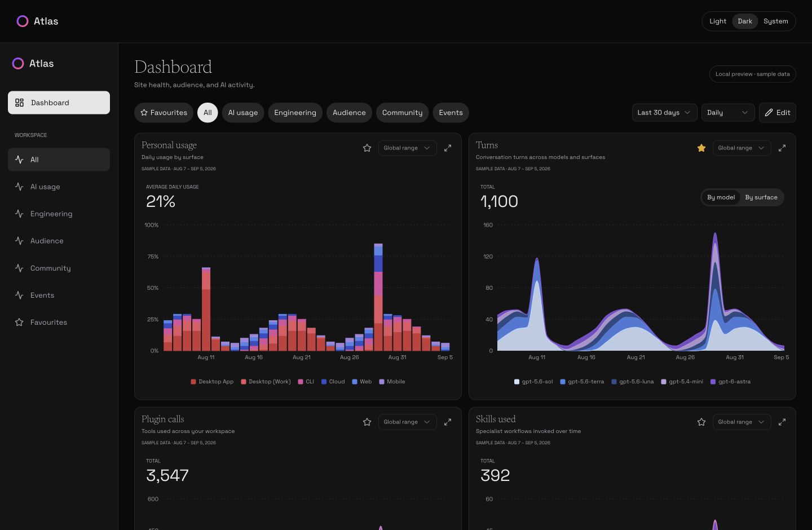Unfavourite the Turns card via gold star
812x530 pixels.
[701, 148]
